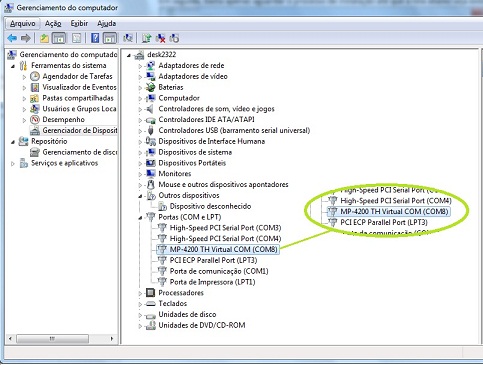This screenshot has height=365, width=483.
Task: Select High-Speed PCI Serial Port (COM4) in tree
Action: pyautogui.click(x=225, y=239)
